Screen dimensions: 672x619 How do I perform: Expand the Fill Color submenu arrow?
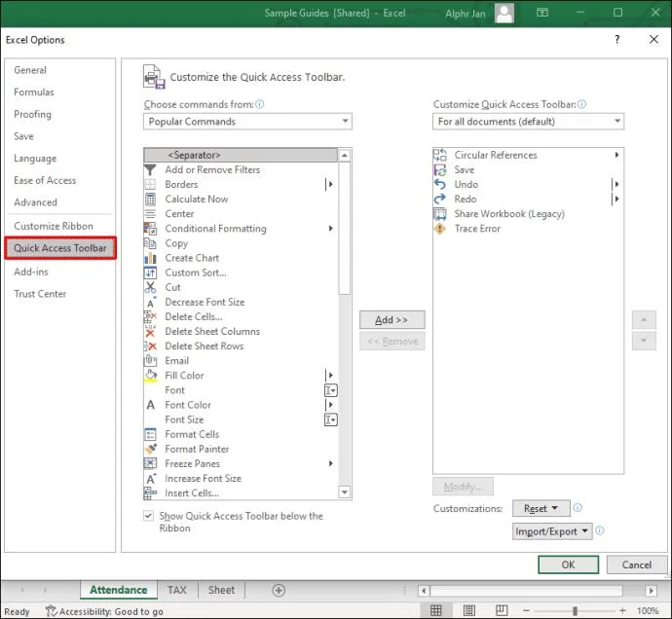coord(329,376)
